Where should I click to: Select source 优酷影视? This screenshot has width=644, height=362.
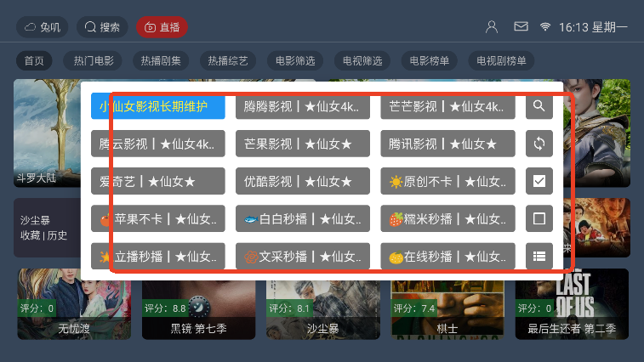coord(303,181)
